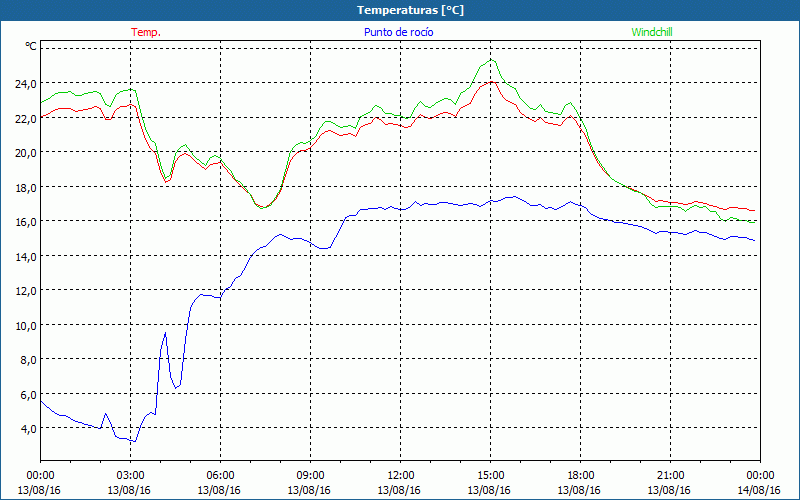The width and height of the screenshot is (800, 500).
Task: Click the 24,0 y-axis value
Action: (x=26, y=84)
